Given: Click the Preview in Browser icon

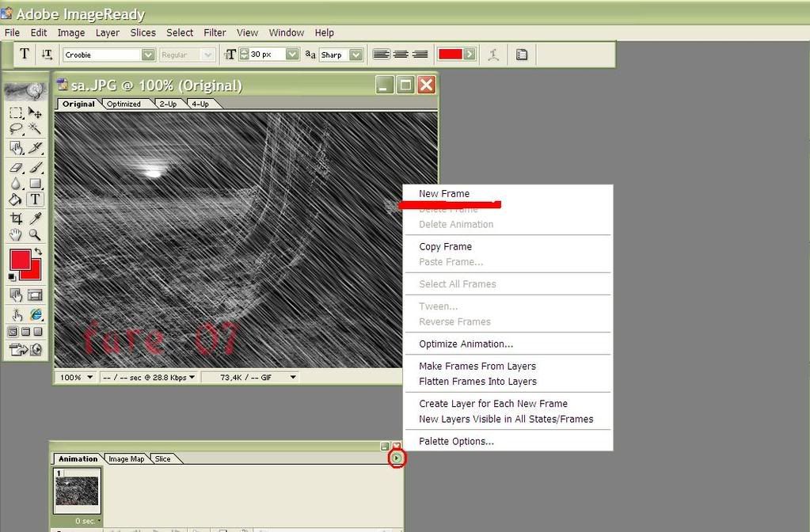Looking at the screenshot, I should point(36,314).
